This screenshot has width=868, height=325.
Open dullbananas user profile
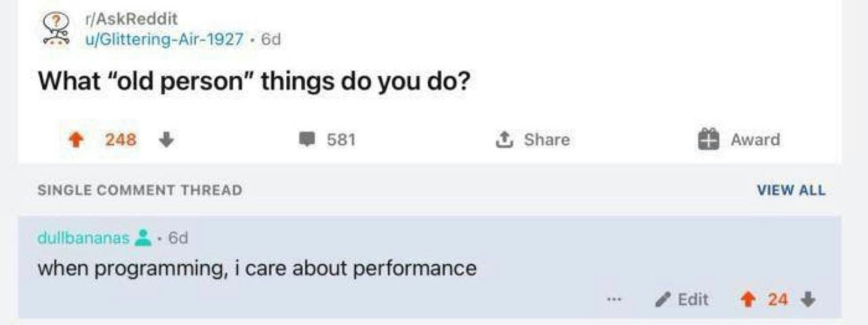tap(83, 238)
